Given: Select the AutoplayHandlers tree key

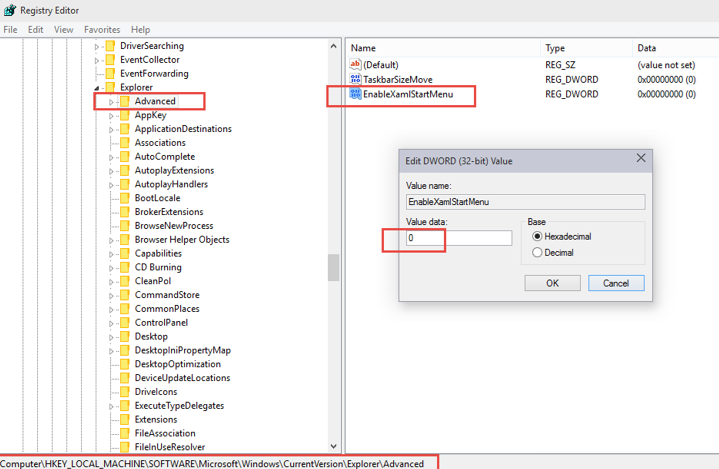Looking at the screenshot, I should coord(171,184).
